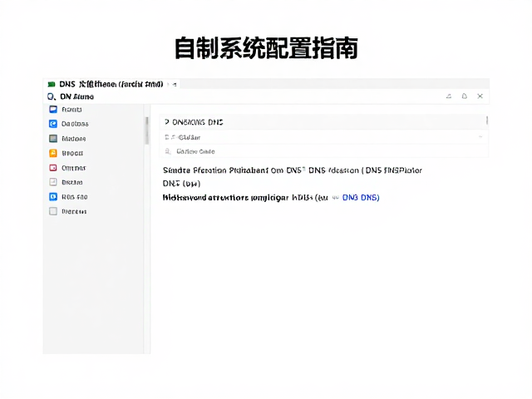Click the magnifier icon in third list row
Viewport: 532px width, 399px height.
coord(168,151)
